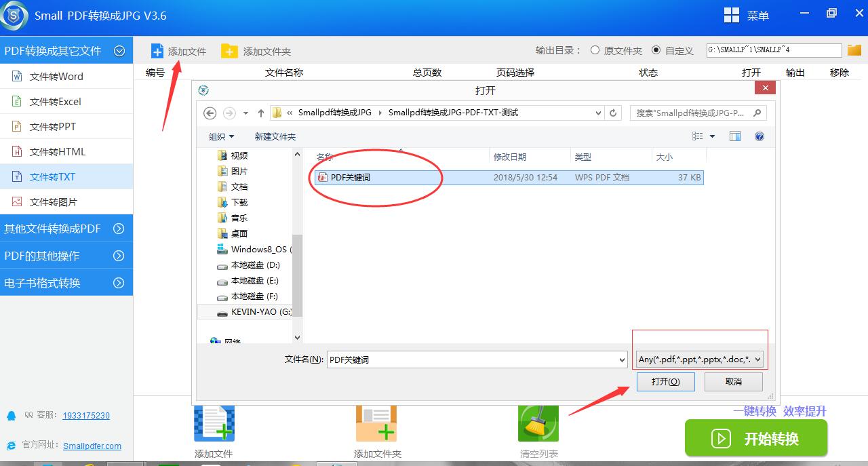The image size is (868, 466).
Task: Click the large Add File icon at bottom
Action: pos(214,423)
